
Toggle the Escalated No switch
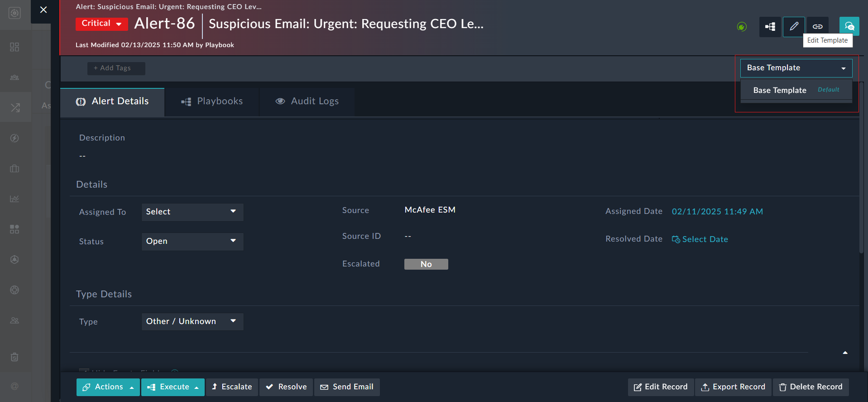(x=426, y=264)
